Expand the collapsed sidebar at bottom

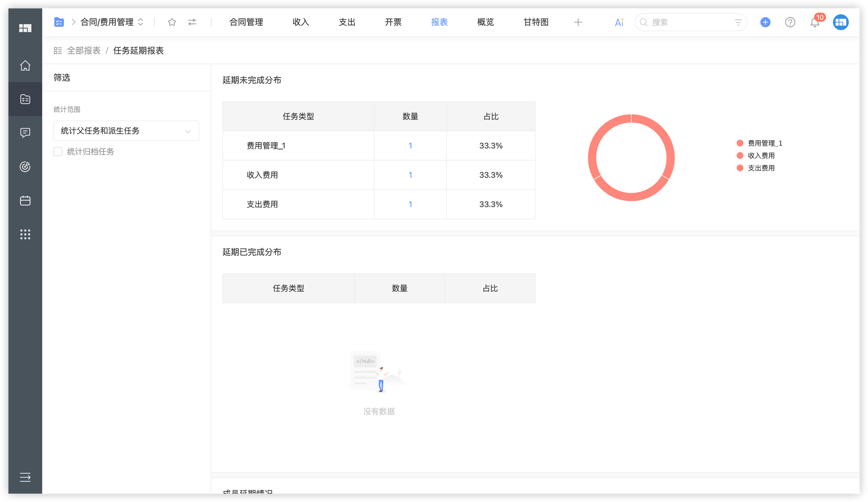pyautogui.click(x=25, y=477)
